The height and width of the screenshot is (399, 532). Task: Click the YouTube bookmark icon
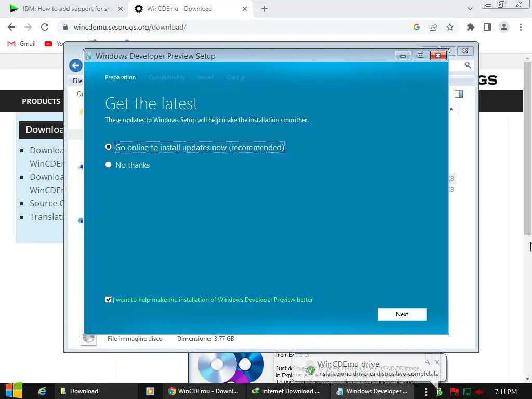click(x=48, y=44)
